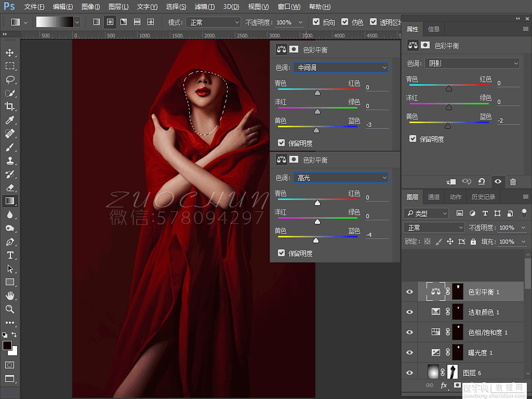Choose linear gradient style in options bar
The image size is (532, 399).
point(97,22)
